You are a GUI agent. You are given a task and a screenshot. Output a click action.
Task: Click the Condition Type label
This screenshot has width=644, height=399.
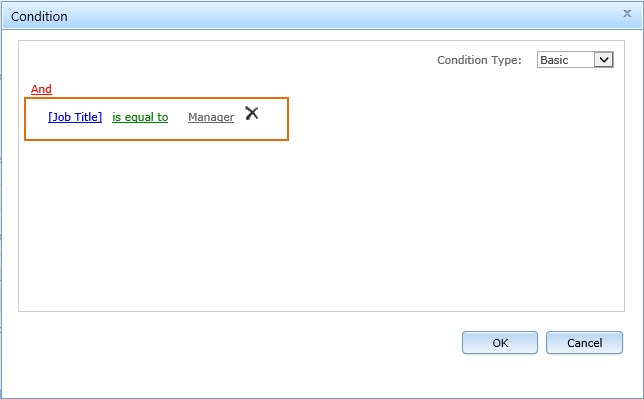[x=479, y=60]
